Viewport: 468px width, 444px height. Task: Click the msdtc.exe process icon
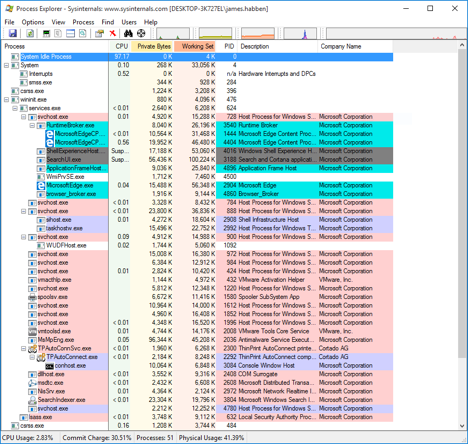(x=32, y=383)
